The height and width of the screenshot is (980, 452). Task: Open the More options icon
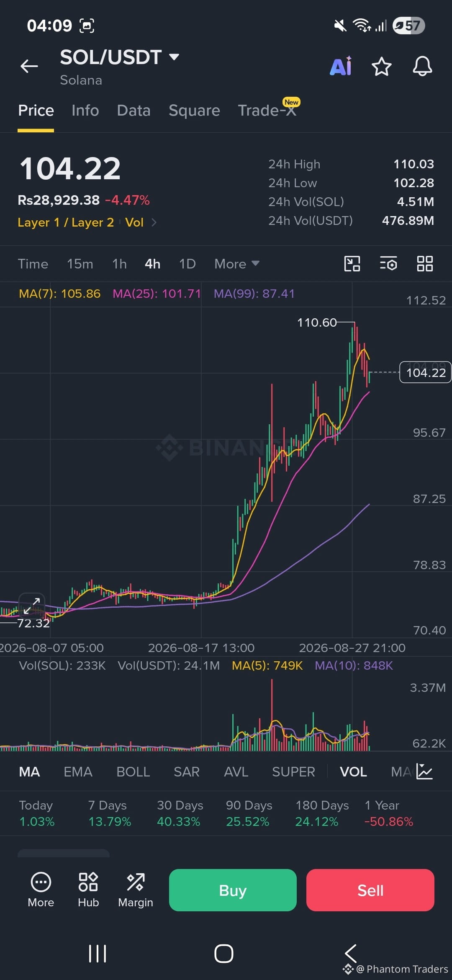[x=41, y=890]
